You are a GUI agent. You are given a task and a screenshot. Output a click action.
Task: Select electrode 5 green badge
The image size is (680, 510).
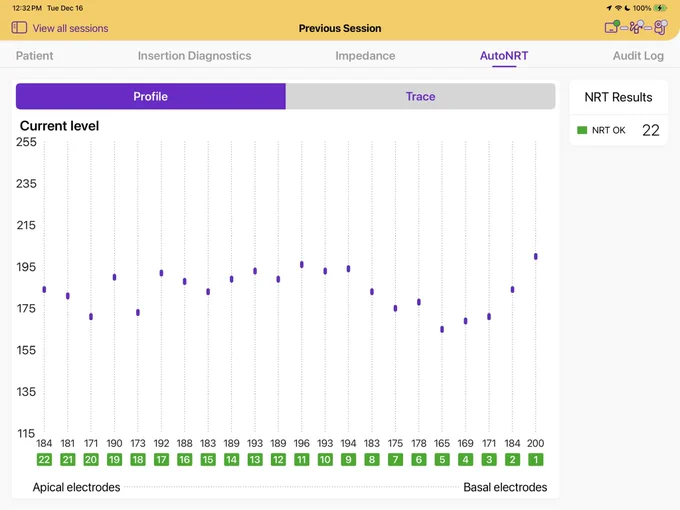442,459
